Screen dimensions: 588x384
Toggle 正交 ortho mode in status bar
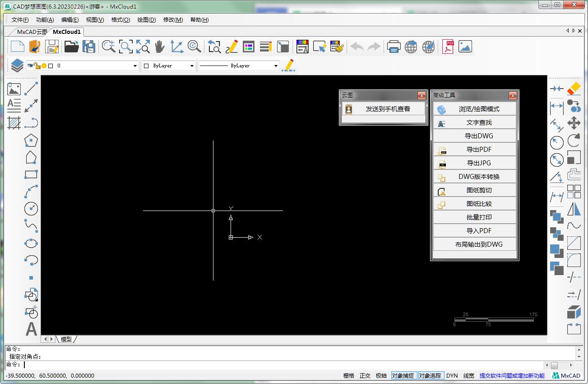[365, 375]
